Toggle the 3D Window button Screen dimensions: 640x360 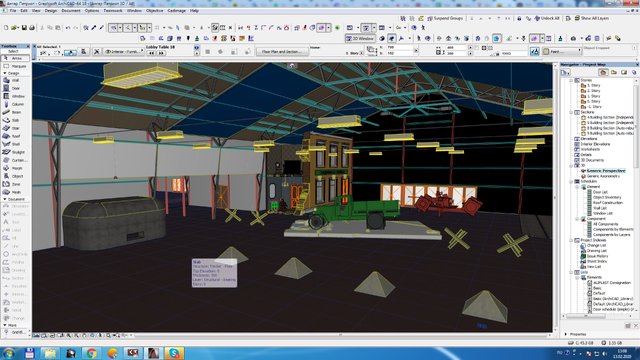pyautogui.click(x=360, y=38)
